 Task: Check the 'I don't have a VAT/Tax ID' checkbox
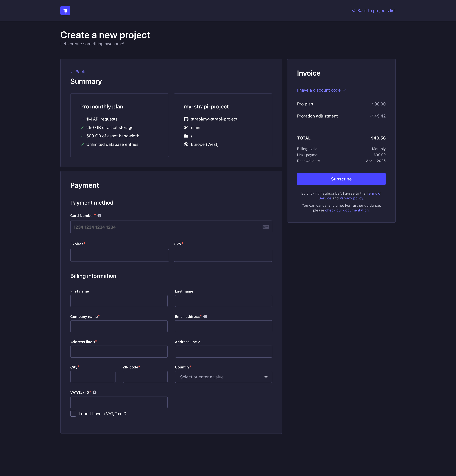click(x=73, y=414)
